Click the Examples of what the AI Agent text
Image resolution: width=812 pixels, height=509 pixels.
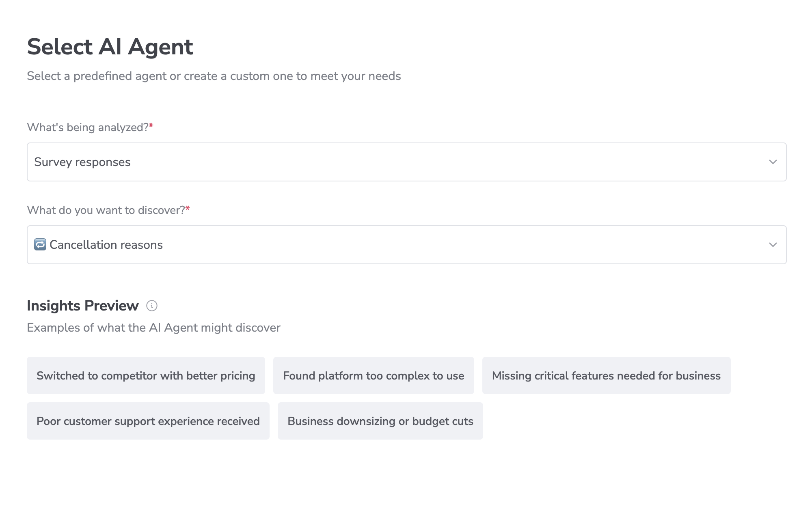pyautogui.click(x=153, y=327)
